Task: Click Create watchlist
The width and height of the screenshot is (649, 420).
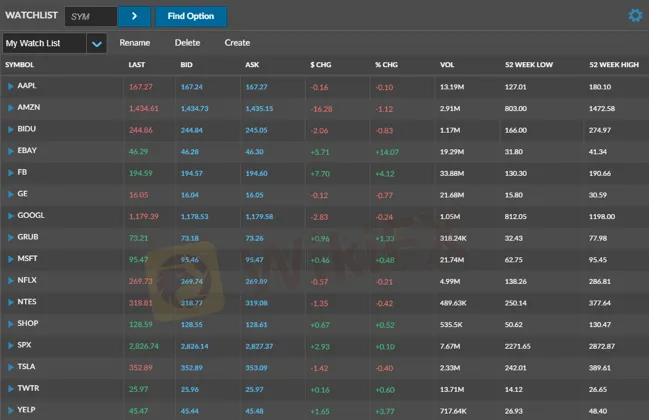Action: tap(237, 43)
